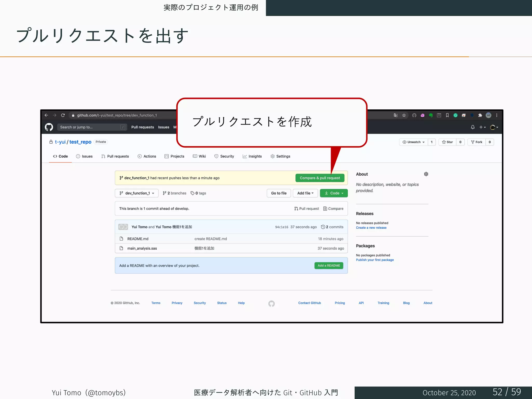This screenshot has height=399, width=532.
Task: Reload the page with the refresh icon
Action: pos(63,115)
